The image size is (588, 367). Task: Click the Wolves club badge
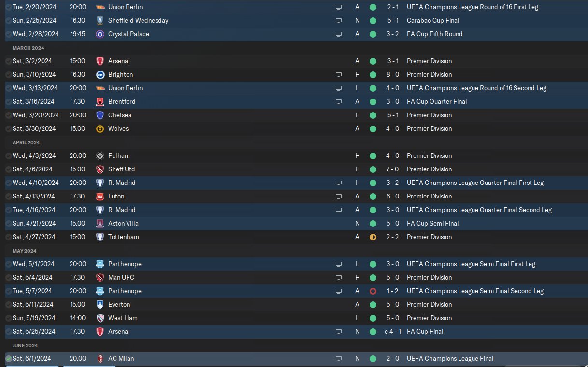(x=100, y=129)
